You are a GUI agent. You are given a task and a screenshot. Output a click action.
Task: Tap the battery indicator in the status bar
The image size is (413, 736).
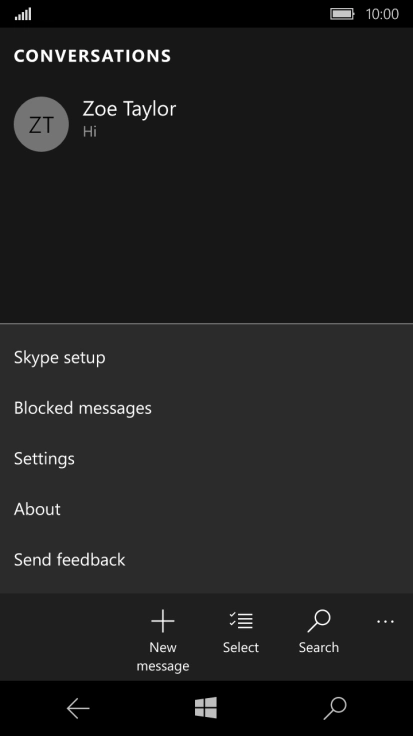[342, 14]
